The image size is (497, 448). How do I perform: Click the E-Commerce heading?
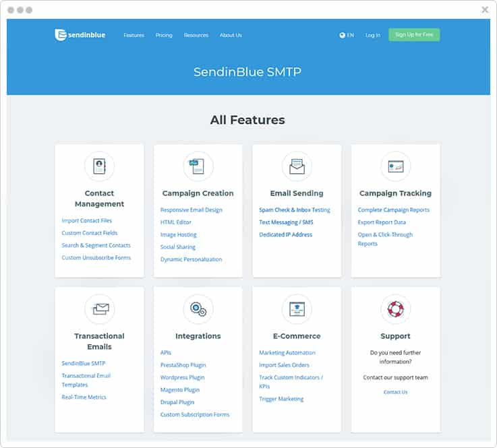point(297,336)
